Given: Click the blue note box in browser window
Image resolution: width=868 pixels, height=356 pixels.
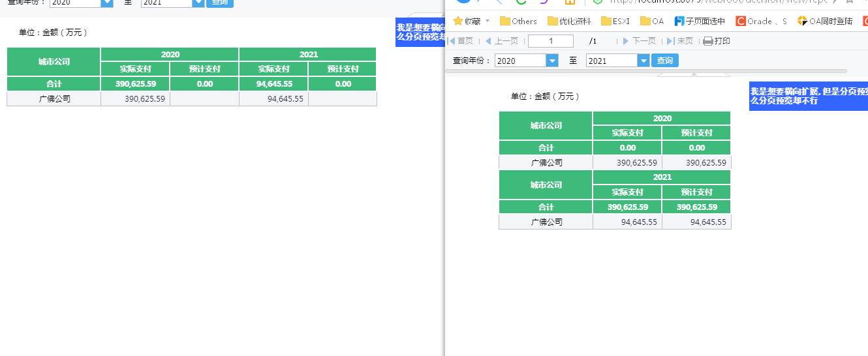Looking at the screenshot, I should click(x=808, y=96).
